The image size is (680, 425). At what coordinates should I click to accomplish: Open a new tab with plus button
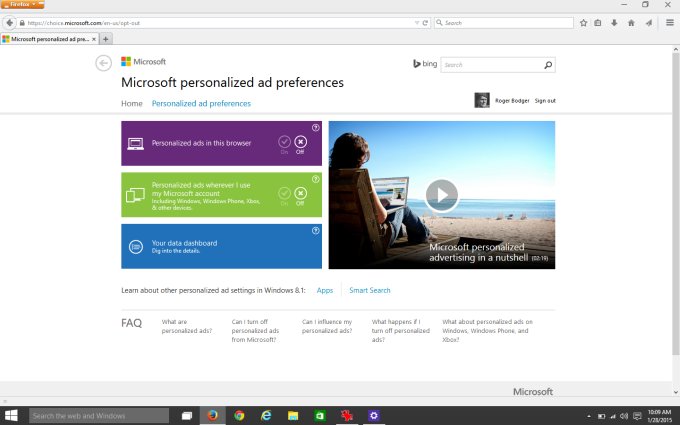coord(105,39)
